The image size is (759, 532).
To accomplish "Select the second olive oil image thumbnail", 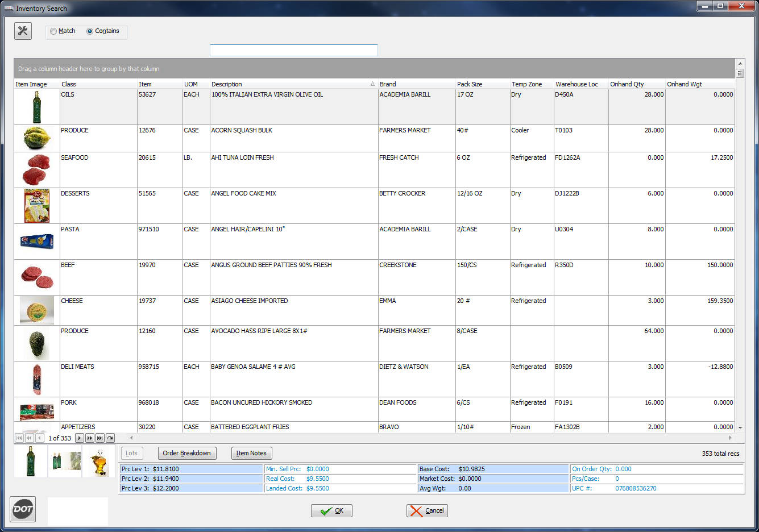I will point(65,460).
